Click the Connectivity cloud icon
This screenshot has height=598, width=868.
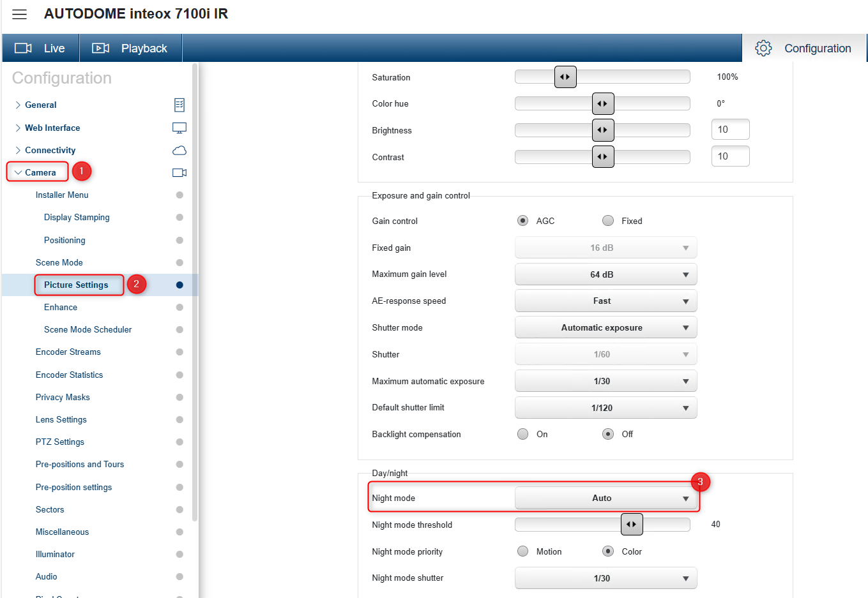click(x=179, y=151)
